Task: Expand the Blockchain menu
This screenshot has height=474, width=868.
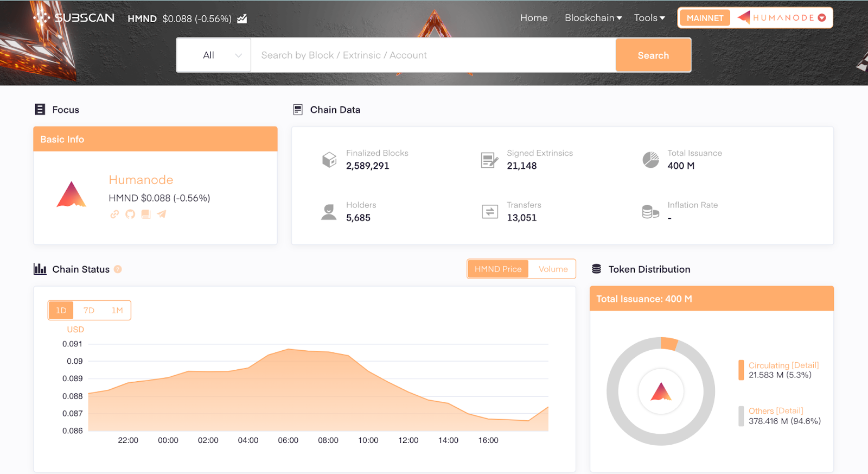Action: [593, 18]
